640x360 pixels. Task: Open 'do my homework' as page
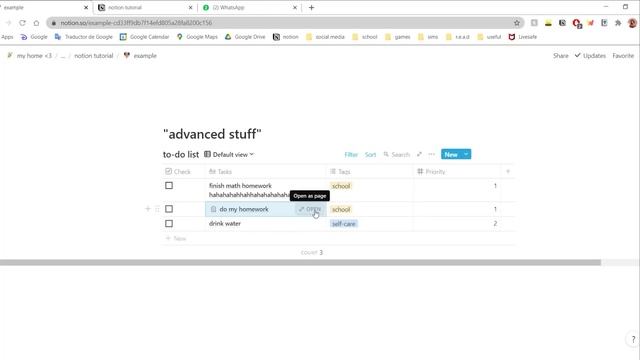coord(310,209)
